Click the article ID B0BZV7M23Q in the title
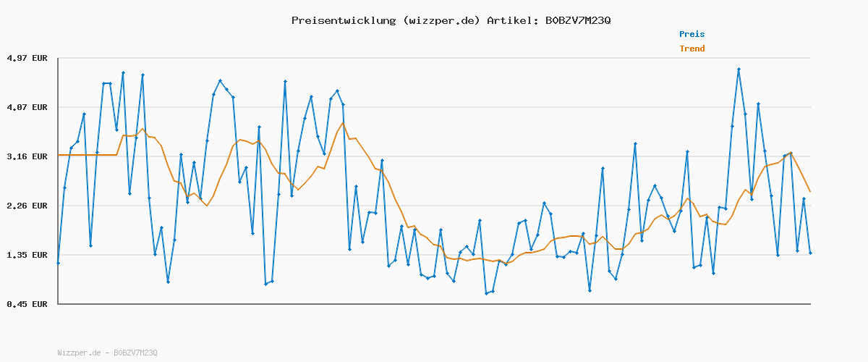 (577, 20)
